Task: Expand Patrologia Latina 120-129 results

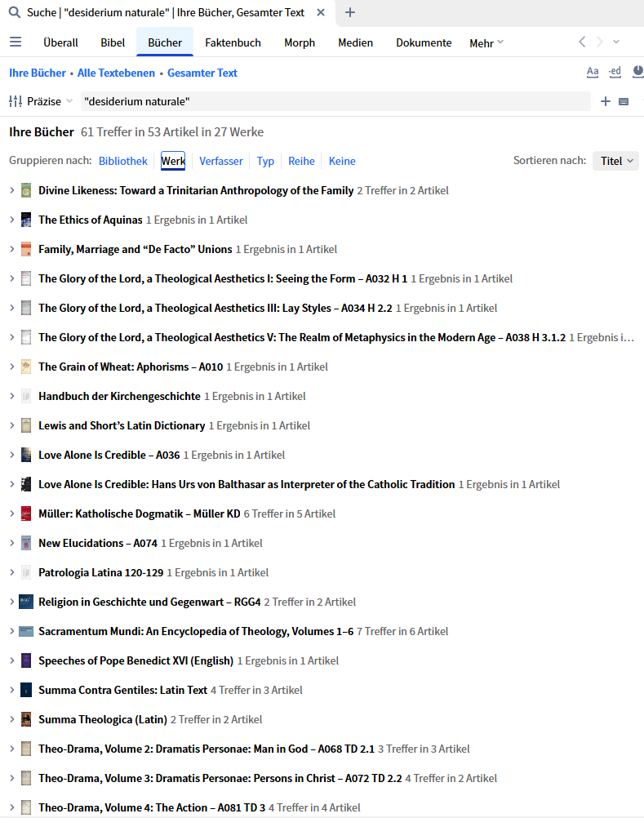Action: click(x=11, y=572)
